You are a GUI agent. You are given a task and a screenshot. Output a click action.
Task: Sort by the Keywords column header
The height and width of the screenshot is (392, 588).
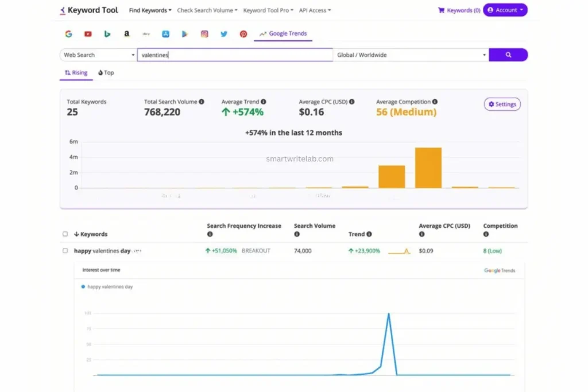tap(90, 234)
